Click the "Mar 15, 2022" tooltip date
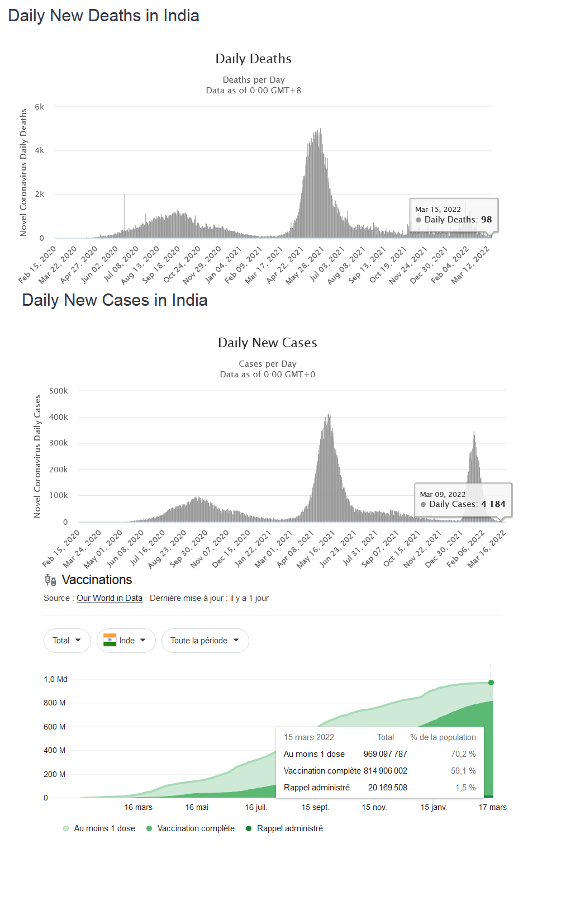580x924 pixels. pos(438,209)
